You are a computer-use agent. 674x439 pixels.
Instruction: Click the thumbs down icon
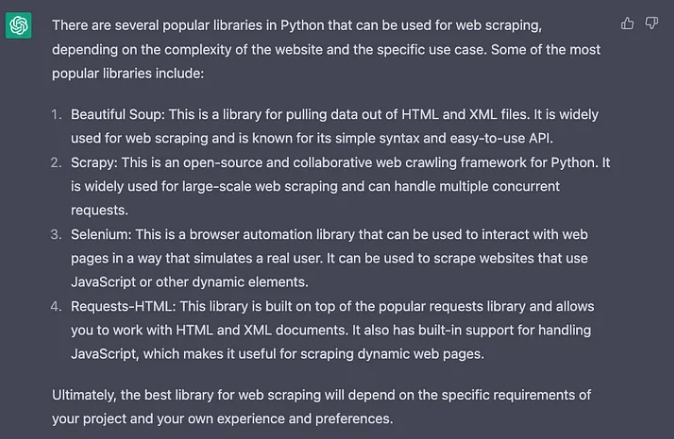(x=652, y=23)
